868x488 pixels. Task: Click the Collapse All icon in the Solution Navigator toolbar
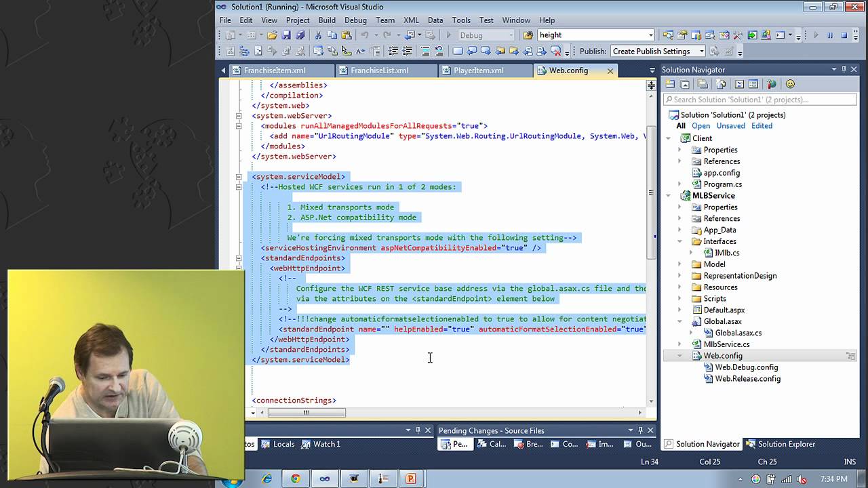point(684,84)
